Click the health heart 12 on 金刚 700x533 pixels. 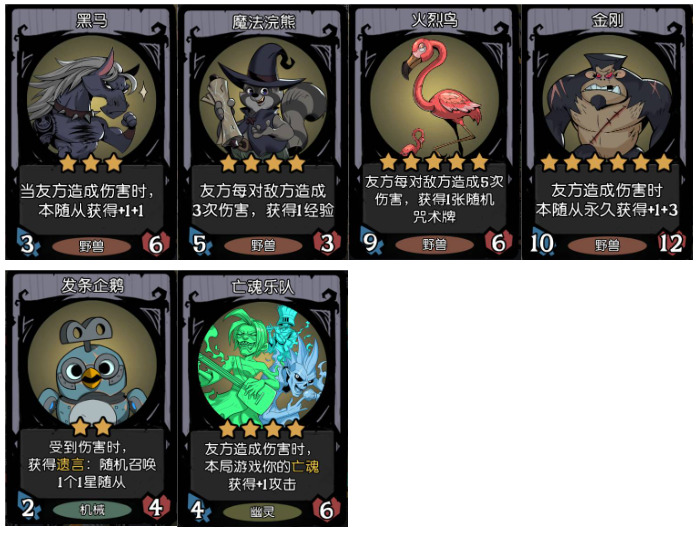(x=671, y=243)
